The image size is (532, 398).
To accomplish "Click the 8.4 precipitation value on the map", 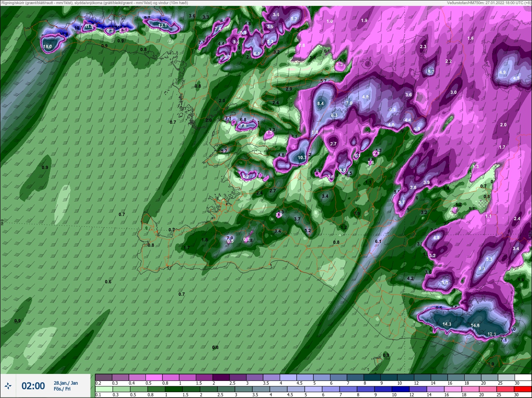I will 320,103.
